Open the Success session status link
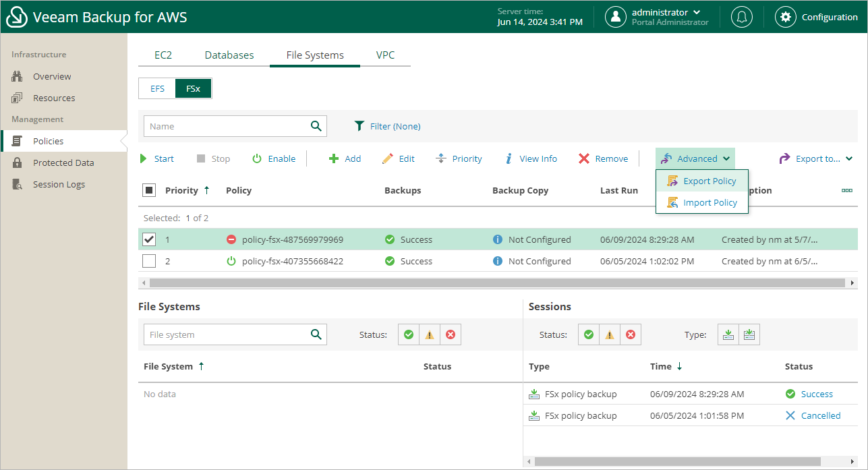 [816, 394]
